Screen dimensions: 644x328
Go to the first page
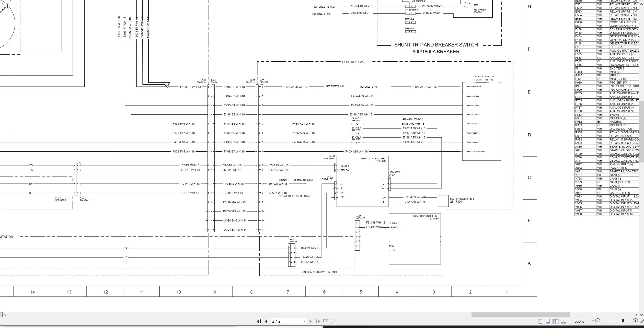pos(259,321)
